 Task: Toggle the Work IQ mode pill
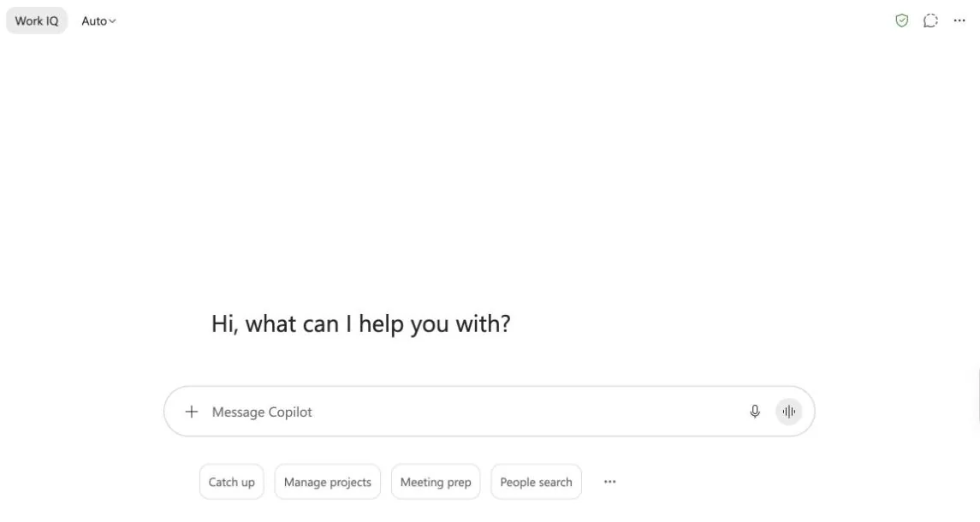point(37,21)
